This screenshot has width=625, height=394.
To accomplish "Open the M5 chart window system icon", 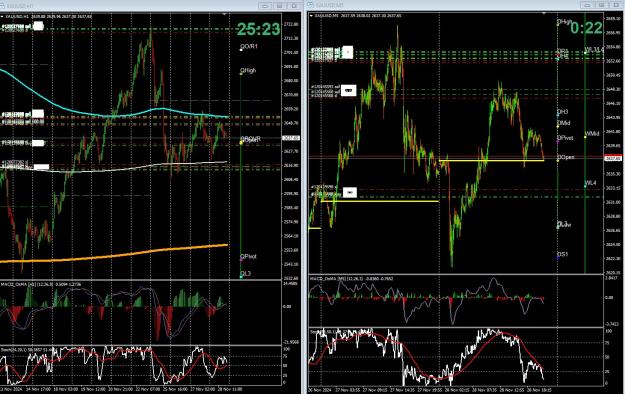I will pyautogui.click(x=311, y=5).
